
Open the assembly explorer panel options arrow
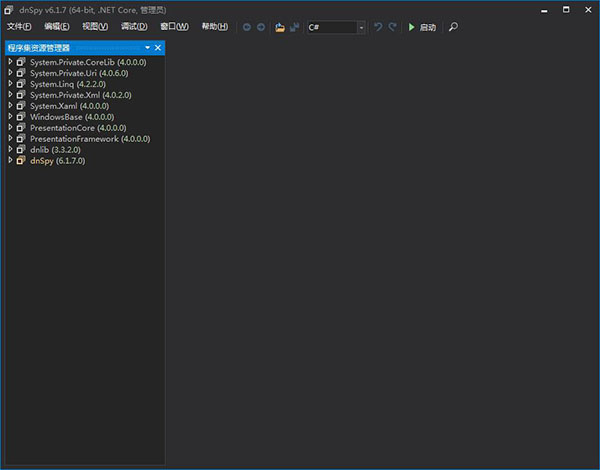[x=147, y=48]
